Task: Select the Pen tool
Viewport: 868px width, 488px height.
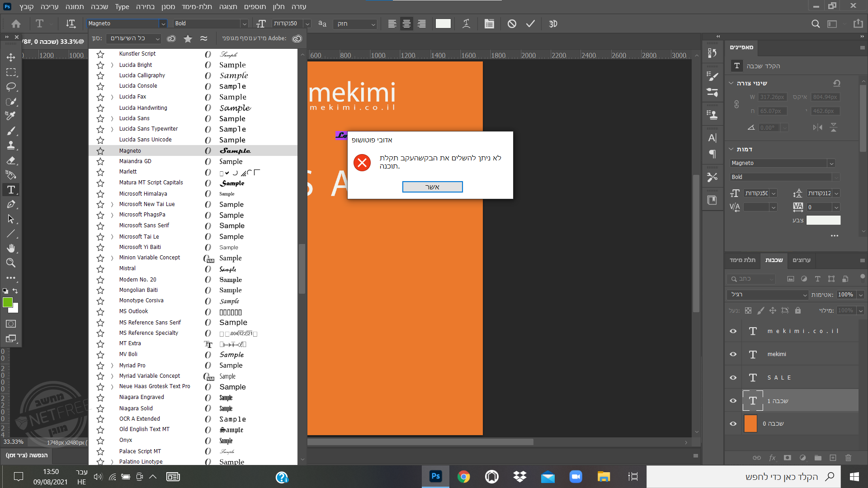Action: point(11,204)
